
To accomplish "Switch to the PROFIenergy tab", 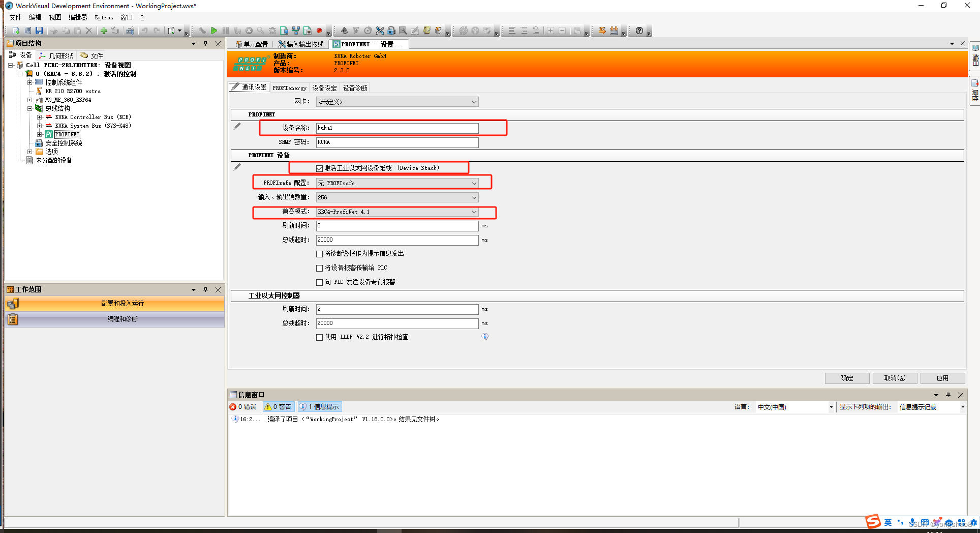I will [x=289, y=88].
